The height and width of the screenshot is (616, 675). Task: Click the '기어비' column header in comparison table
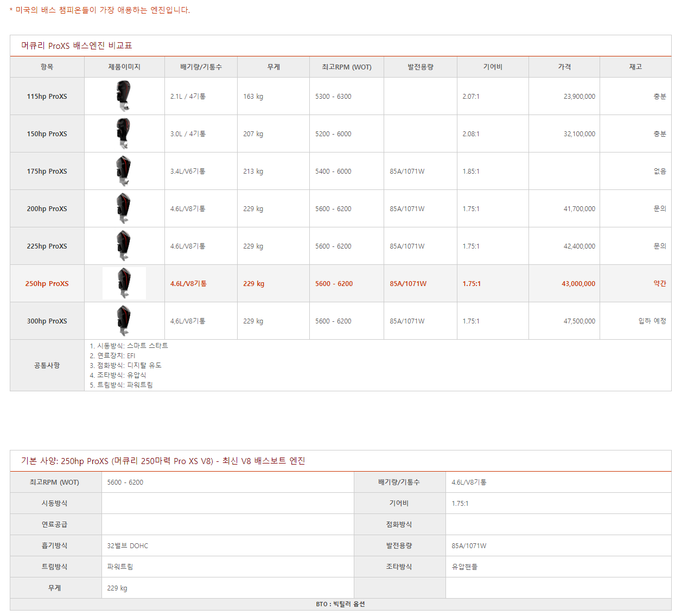tap(493, 67)
